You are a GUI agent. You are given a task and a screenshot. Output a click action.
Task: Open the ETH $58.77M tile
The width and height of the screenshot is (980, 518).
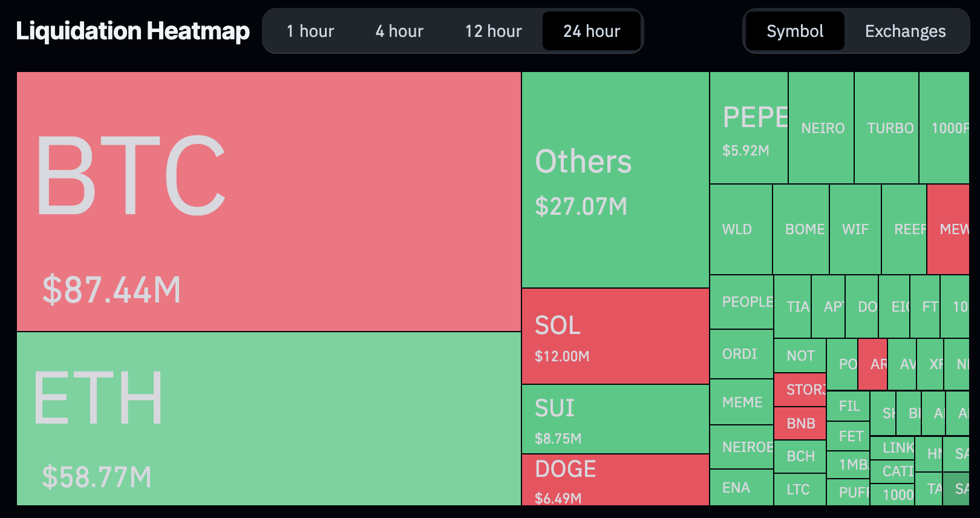coord(269,418)
